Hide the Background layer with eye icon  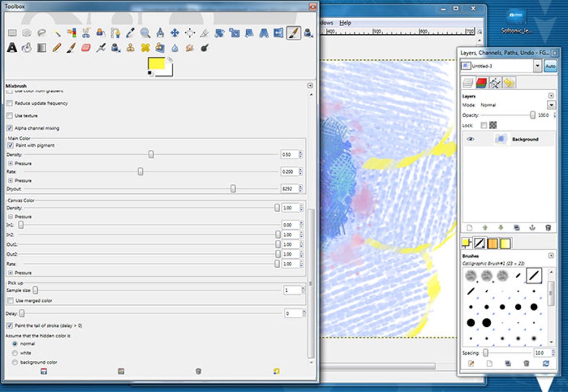tap(471, 139)
